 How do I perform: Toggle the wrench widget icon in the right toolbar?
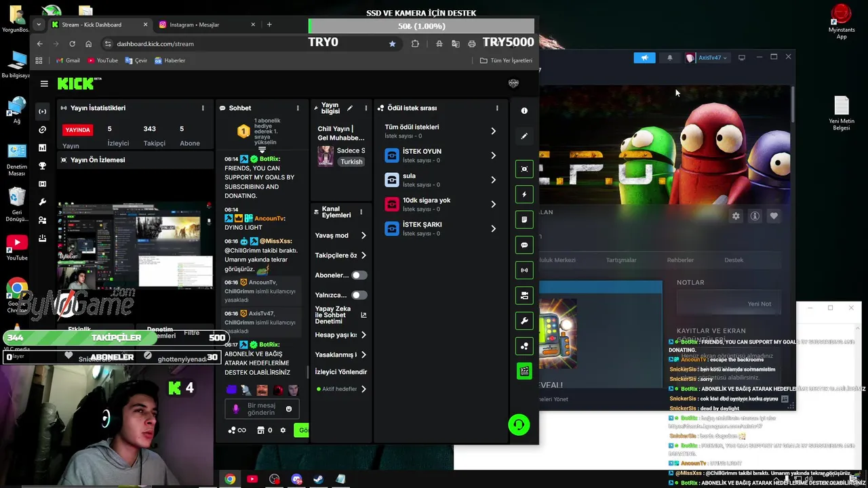[x=524, y=321]
